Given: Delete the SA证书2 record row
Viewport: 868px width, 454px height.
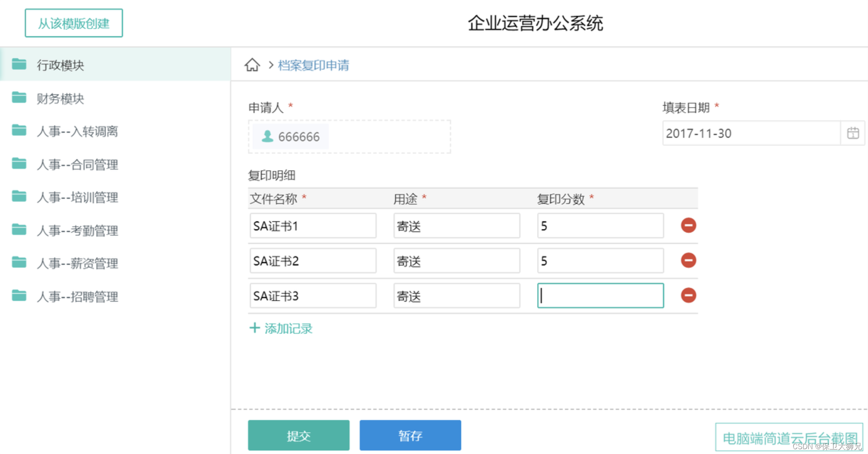Looking at the screenshot, I should [688, 260].
